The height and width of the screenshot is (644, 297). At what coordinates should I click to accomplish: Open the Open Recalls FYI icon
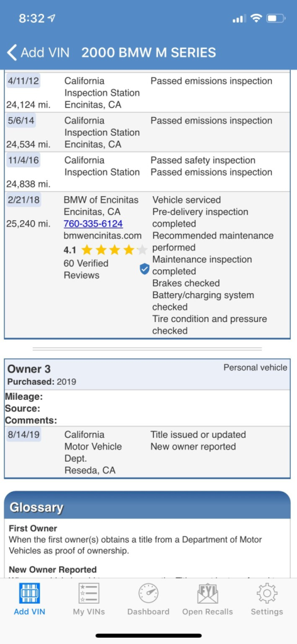click(x=208, y=594)
